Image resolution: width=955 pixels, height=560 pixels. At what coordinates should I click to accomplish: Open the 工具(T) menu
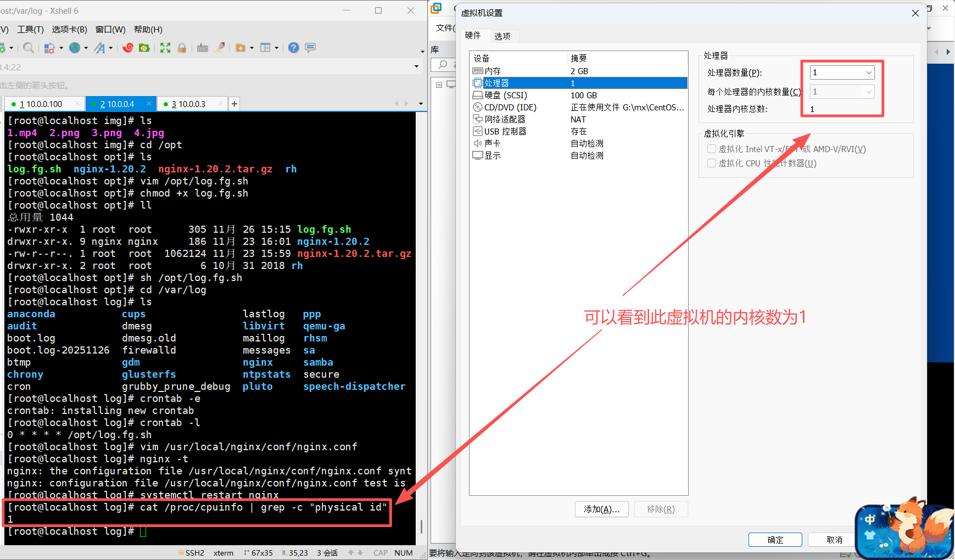pyautogui.click(x=30, y=30)
